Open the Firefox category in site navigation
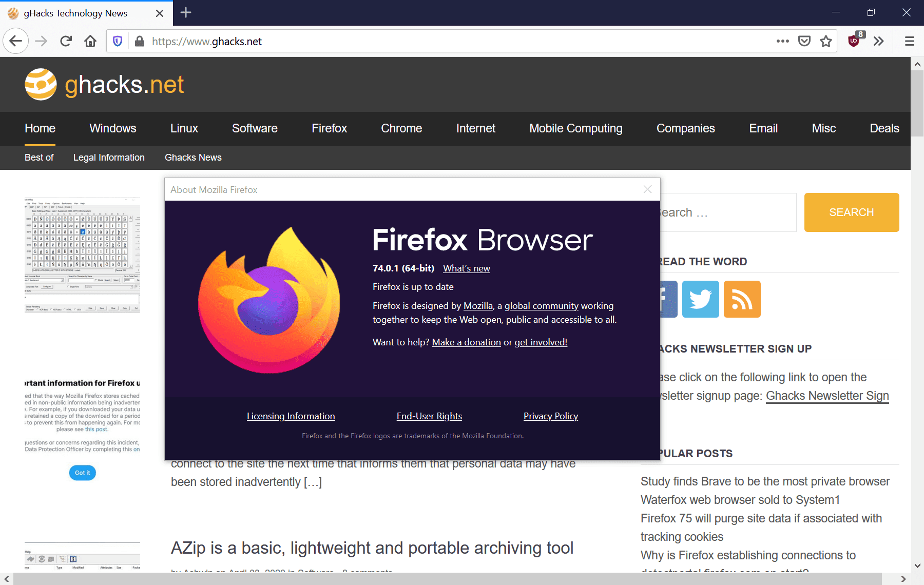The height and width of the screenshot is (585, 924). tap(329, 128)
